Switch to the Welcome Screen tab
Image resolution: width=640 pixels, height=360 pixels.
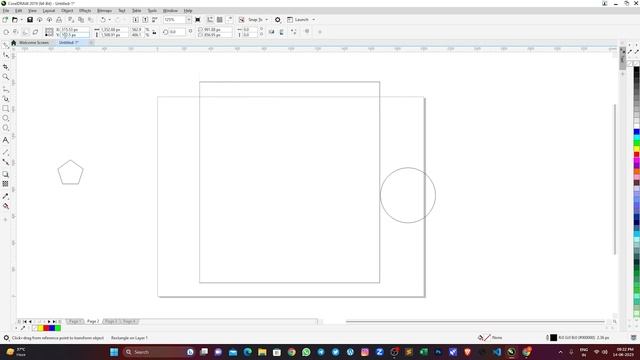(33, 42)
